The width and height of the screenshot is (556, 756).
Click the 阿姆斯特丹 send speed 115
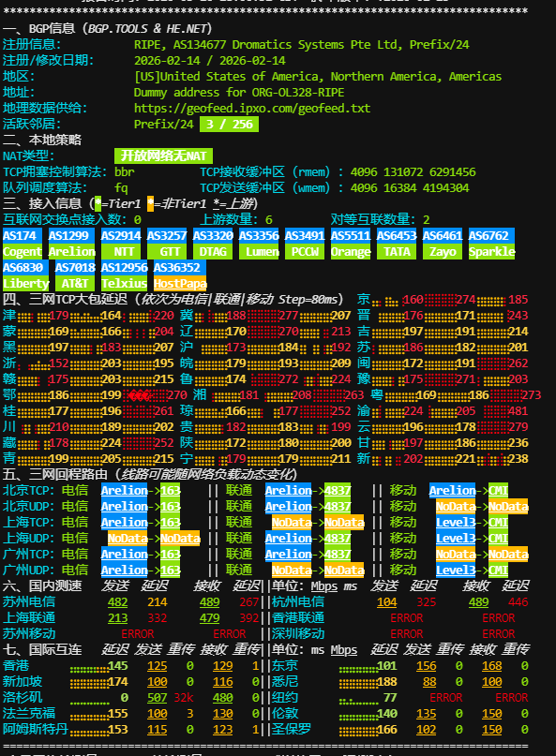tap(157, 730)
